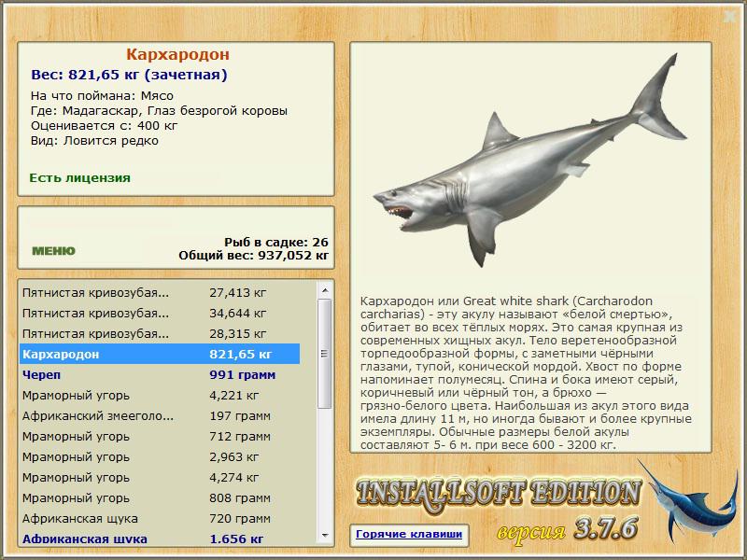
Task: Click the Вид: Ловится редко line
Action: point(94,141)
